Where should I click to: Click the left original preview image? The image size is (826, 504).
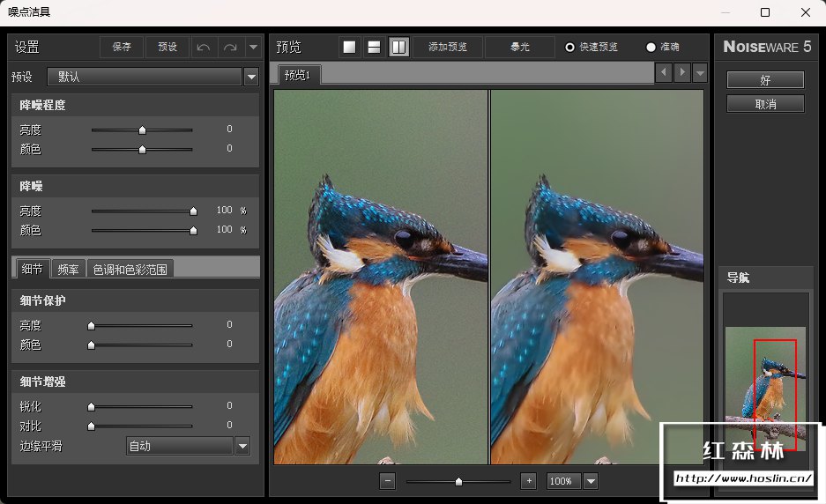pos(381,277)
